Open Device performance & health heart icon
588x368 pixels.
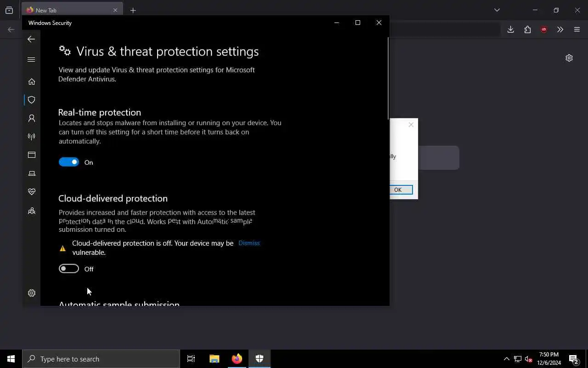pos(32,192)
